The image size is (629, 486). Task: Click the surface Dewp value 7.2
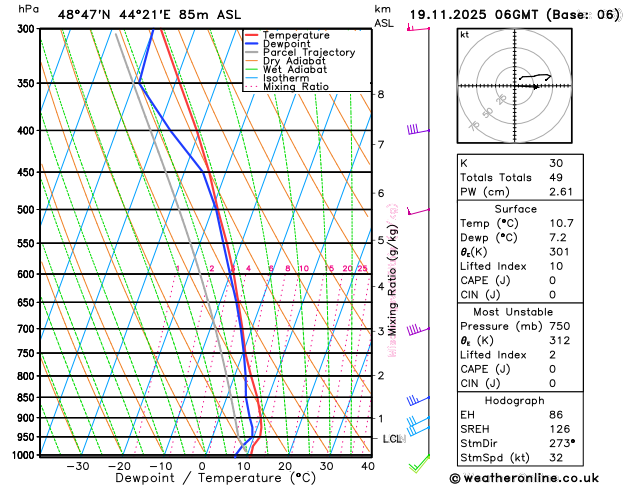coord(558,237)
